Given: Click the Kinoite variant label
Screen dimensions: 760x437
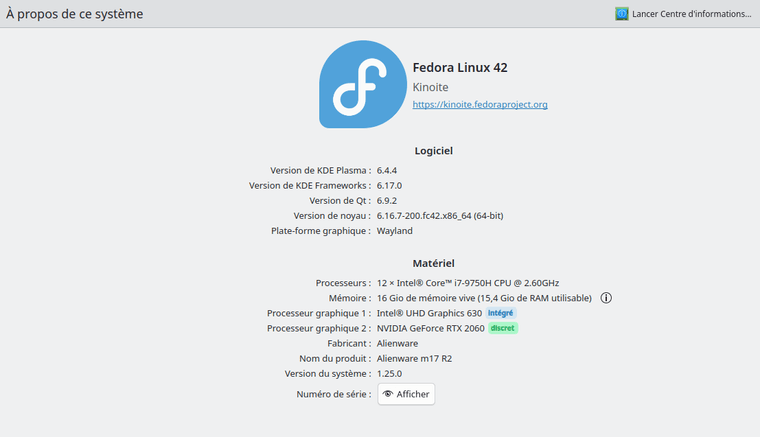Looking at the screenshot, I should coord(430,87).
